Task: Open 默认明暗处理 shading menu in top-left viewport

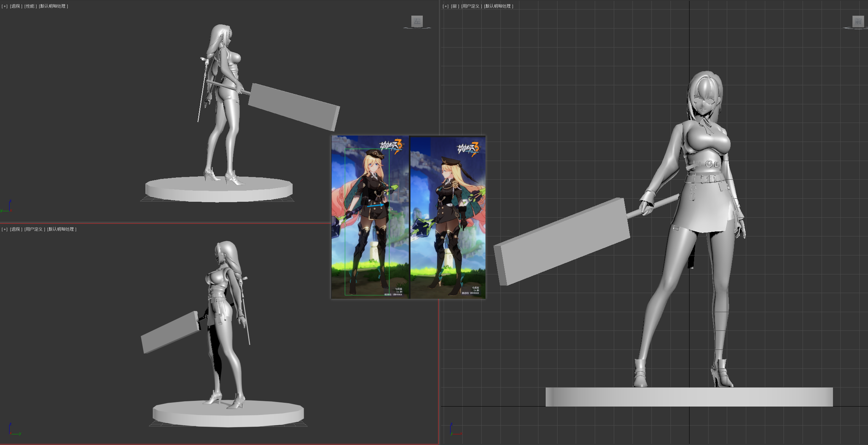Action: 53,6
